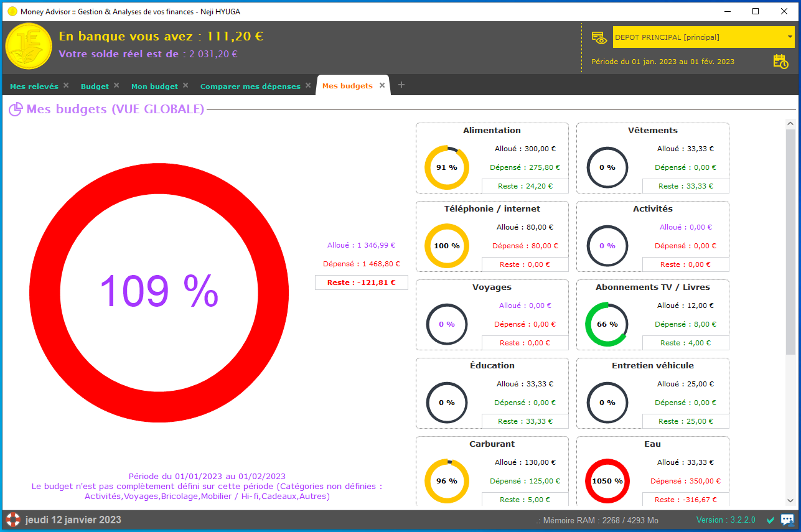Click the header 'Période du 01 jan. 2023' text
Viewport: 801px width, 532px height.
pos(663,62)
